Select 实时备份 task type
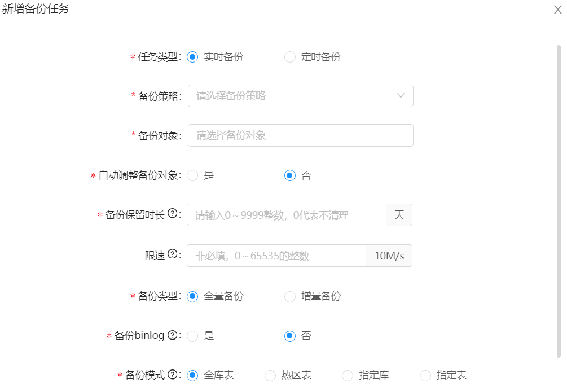 193,57
